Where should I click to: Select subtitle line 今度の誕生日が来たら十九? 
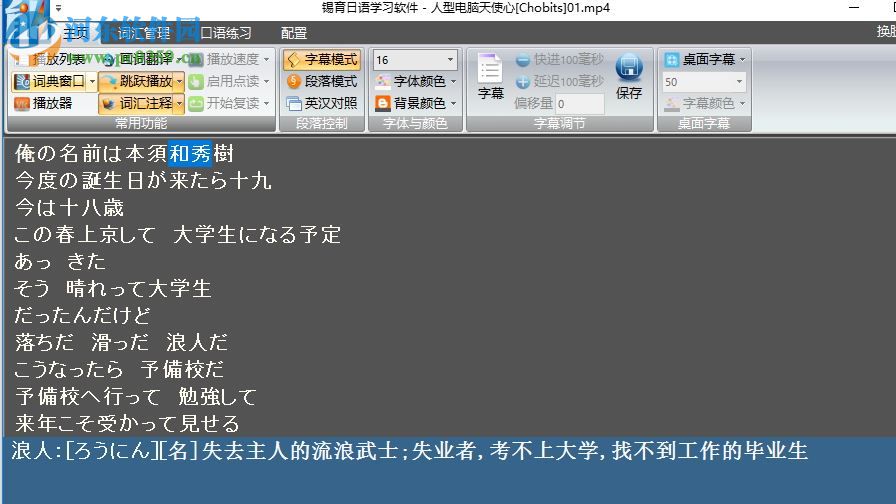(143, 181)
